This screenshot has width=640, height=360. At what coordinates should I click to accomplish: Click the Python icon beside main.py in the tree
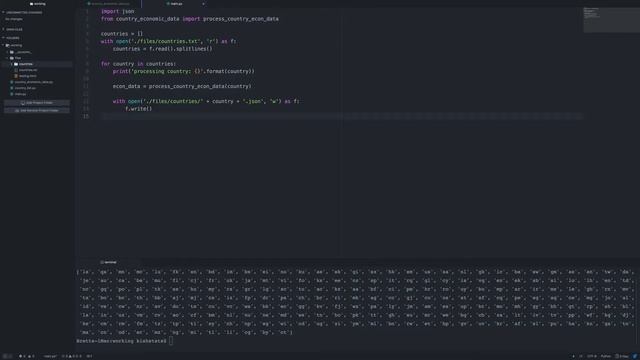[12, 94]
